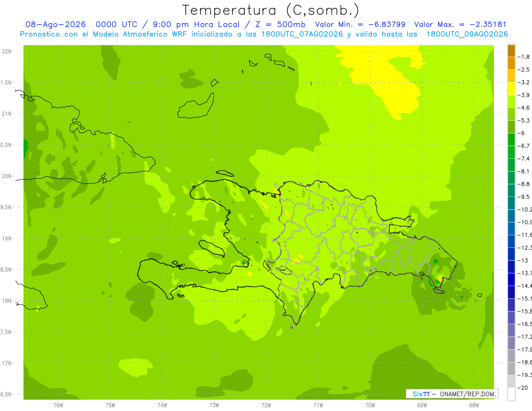This screenshot has width=532, height=411.
Task: Click the '21N' latitude label
Action: pos(7,114)
